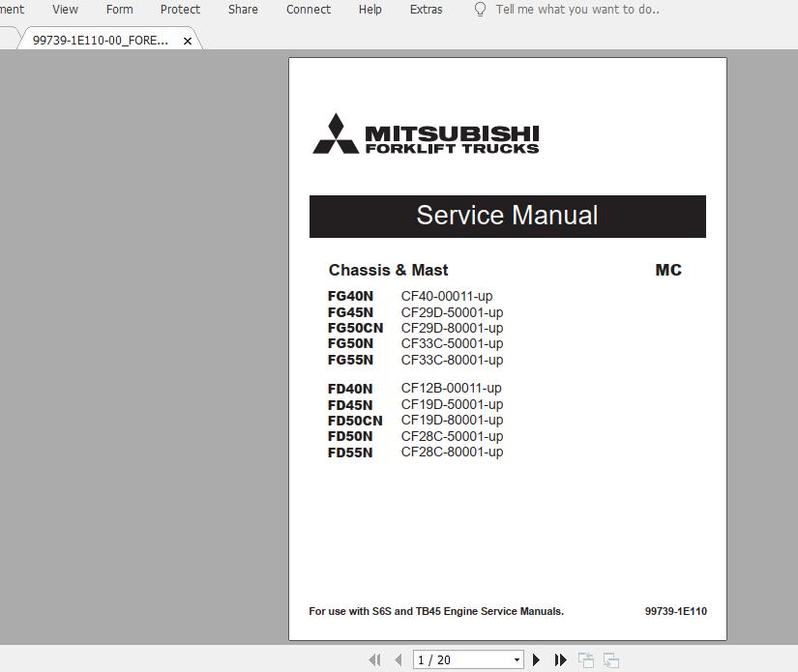Open the Protect menu
Viewport: 798px width, 672px height.
[180, 10]
